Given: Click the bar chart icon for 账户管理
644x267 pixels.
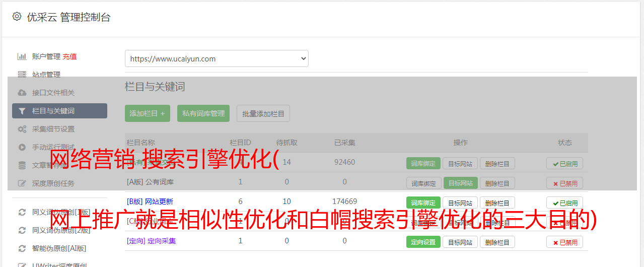Looking at the screenshot, I should pyautogui.click(x=22, y=56).
